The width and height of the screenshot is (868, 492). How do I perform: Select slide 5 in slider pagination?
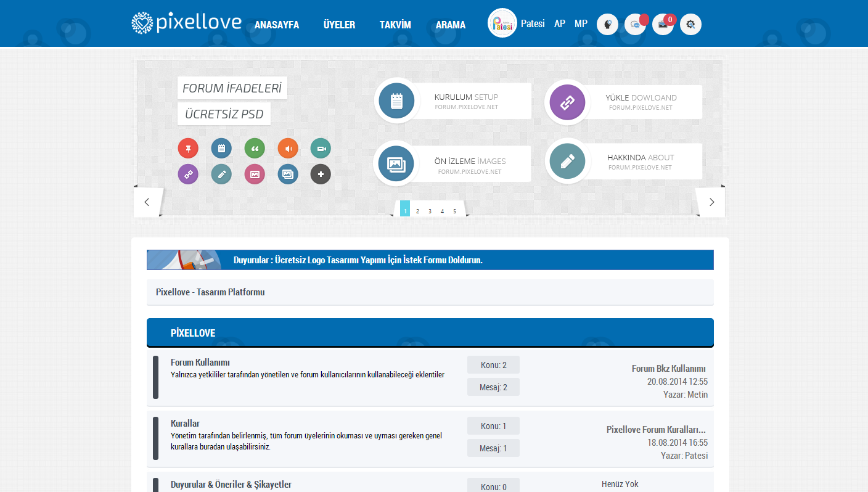(455, 211)
